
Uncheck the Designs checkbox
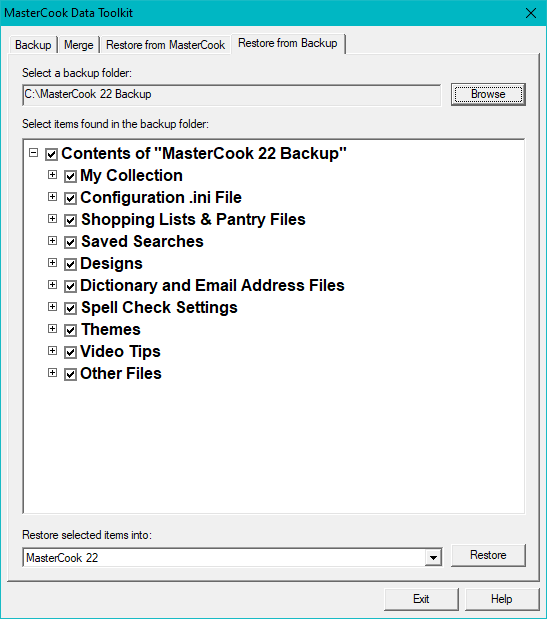pyautogui.click(x=70, y=264)
